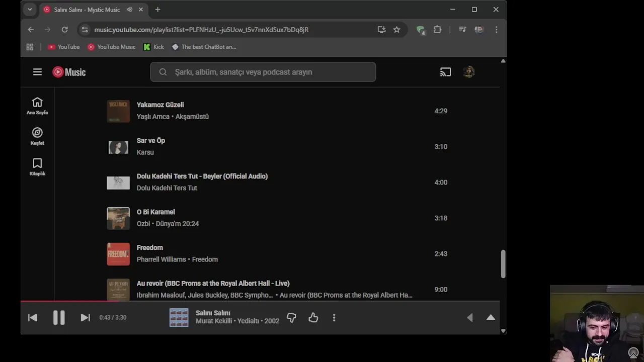Open the Extensions puzzle icon
Image resolution: width=644 pixels, height=362 pixels.
click(437, 30)
